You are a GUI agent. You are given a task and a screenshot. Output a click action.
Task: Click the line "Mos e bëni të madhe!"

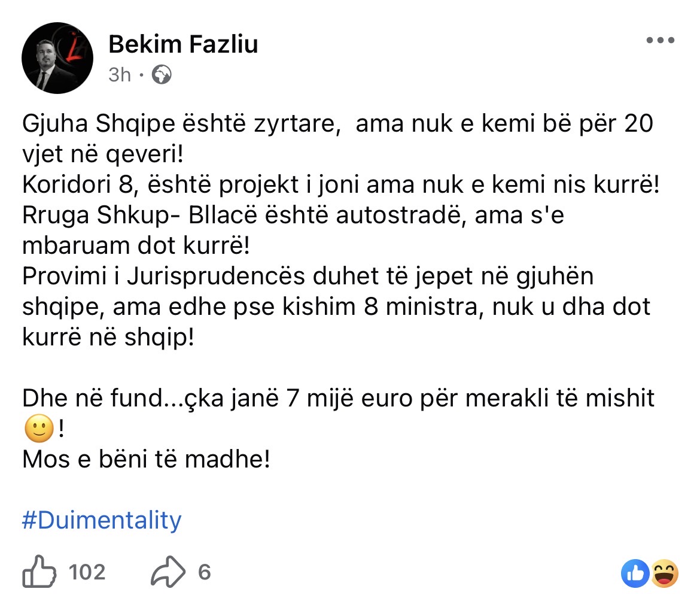coord(146,460)
